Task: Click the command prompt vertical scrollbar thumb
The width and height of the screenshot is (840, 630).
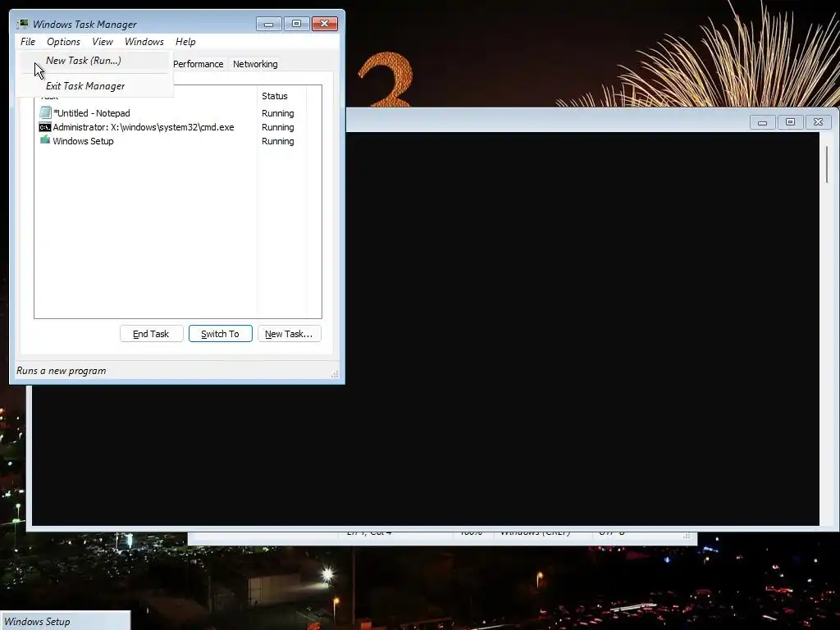Action: tap(827, 164)
